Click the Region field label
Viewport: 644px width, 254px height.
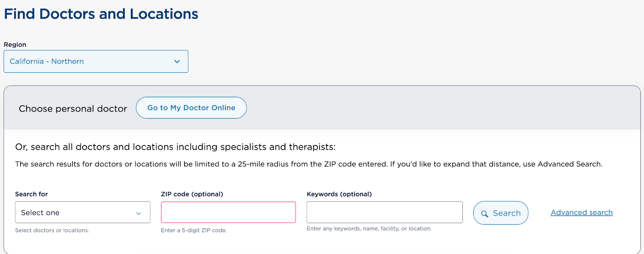[x=15, y=45]
